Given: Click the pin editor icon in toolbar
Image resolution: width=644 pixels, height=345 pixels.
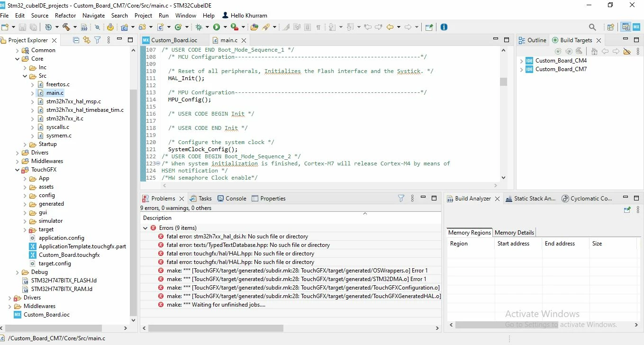Looking at the screenshot, I should tap(428, 27).
